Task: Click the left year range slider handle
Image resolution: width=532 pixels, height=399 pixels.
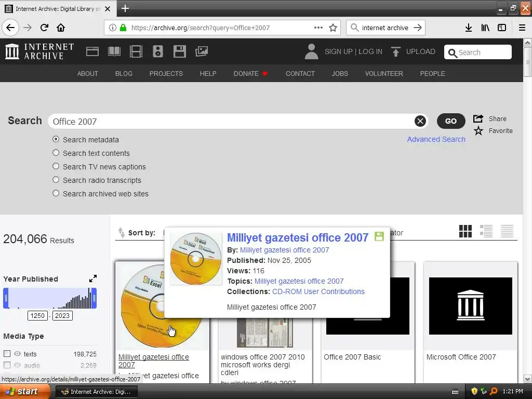Action: tap(6, 298)
